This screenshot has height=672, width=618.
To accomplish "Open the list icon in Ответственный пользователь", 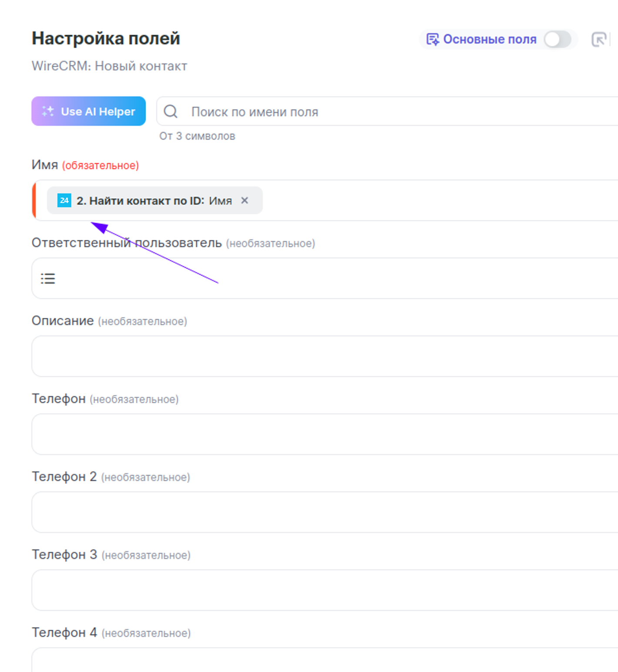I will pyautogui.click(x=48, y=278).
